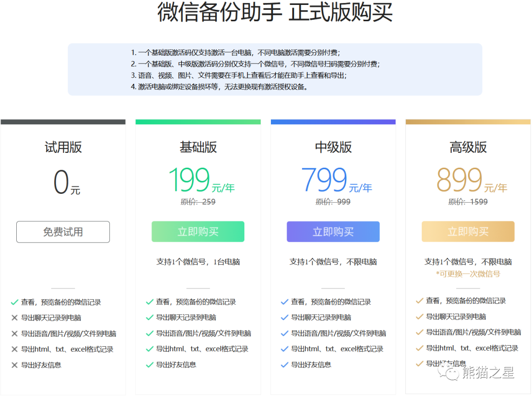
Task: Click 导出html、txt、excel格式记录 text in 高级版
Action: pos(472,348)
